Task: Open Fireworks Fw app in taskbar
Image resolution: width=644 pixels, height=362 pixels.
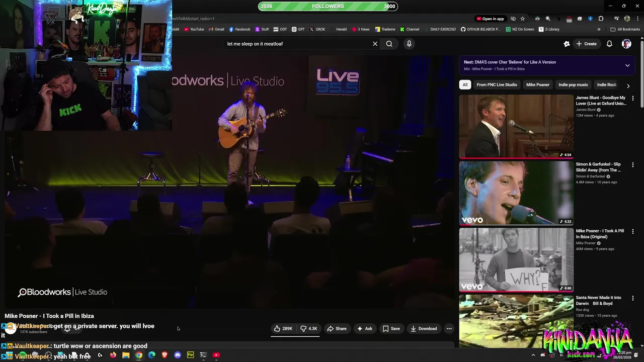Action: 190,355
